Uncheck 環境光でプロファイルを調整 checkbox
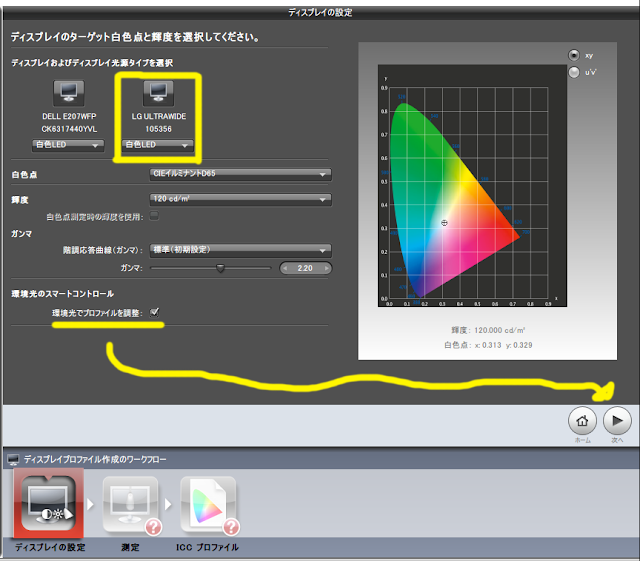640x561 pixels. (x=154, y=312)
